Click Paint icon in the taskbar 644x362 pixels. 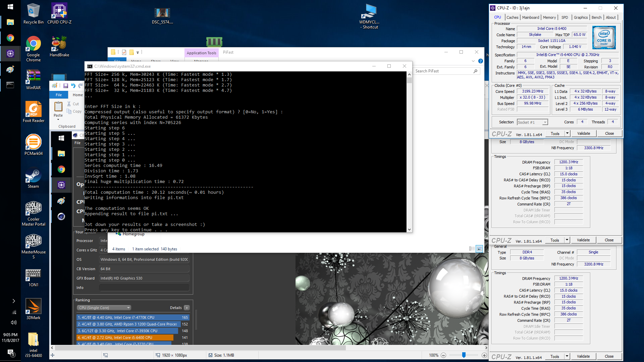pyautogui.click(x=10, y=69)
